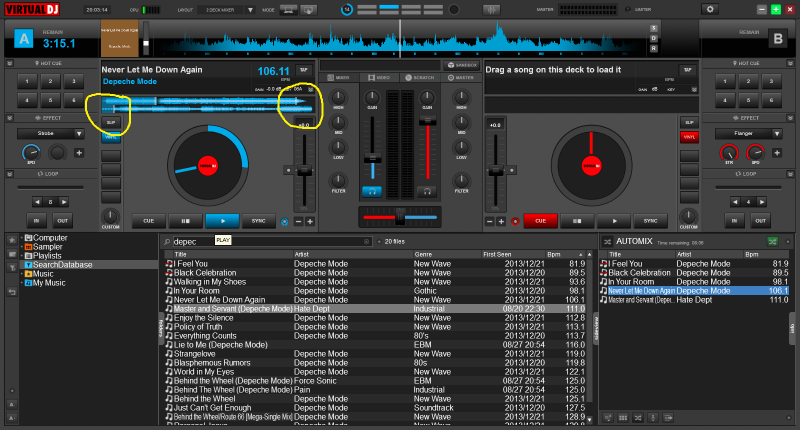
Task: Click the right channel volume fader
Action: (x=427, y=121)
